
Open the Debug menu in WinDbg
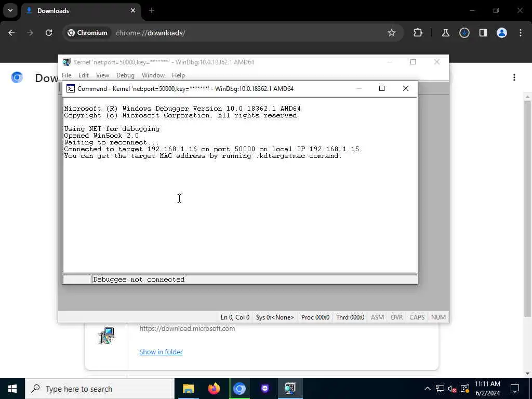click(x=125, y=75)
